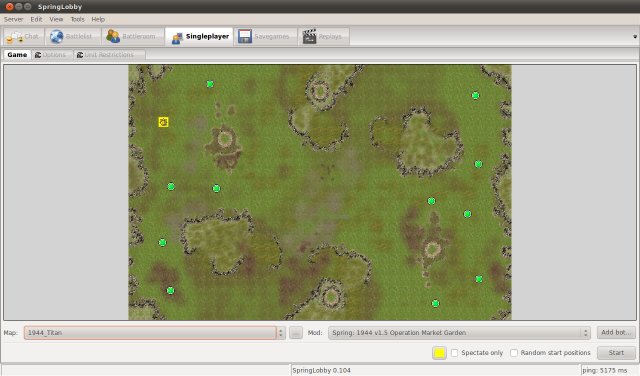Click the Mod dropdown arrow

[586, 333]
